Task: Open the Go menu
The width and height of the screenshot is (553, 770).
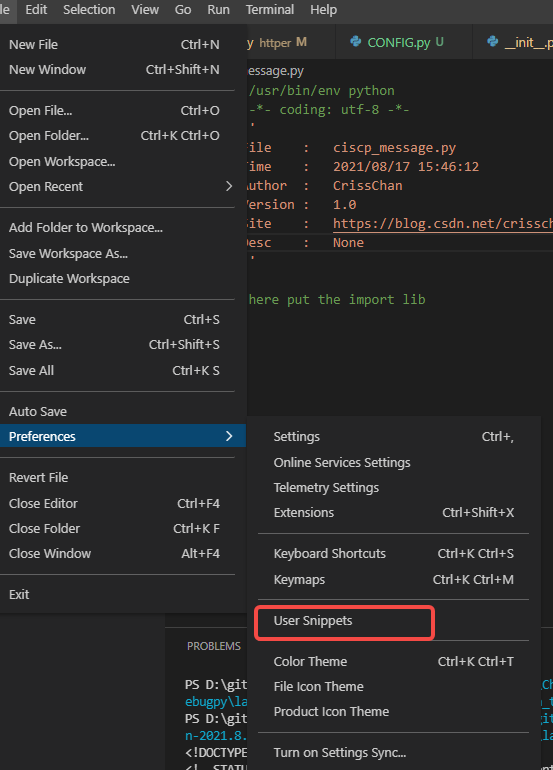Action: [183, 9]
